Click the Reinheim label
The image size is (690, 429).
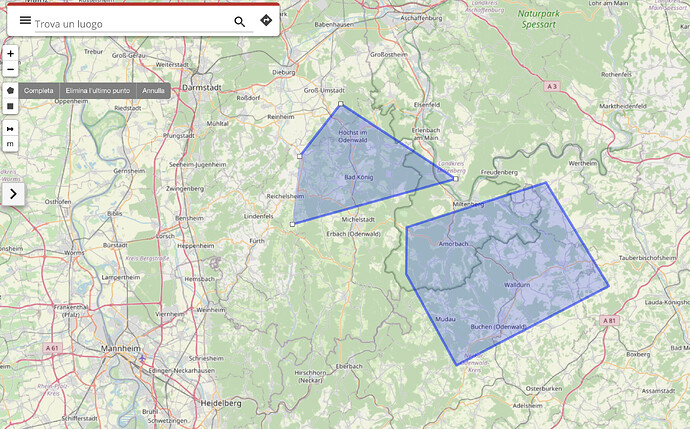(281, 117)
